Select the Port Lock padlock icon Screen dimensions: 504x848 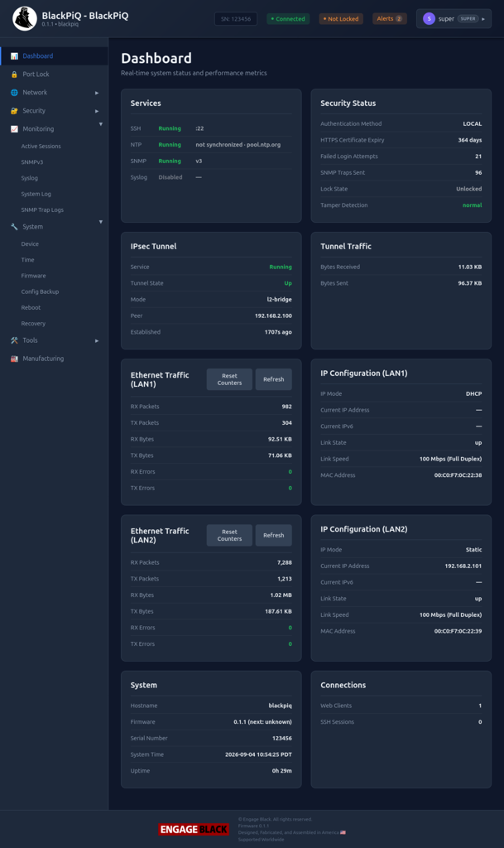point(14,74)
